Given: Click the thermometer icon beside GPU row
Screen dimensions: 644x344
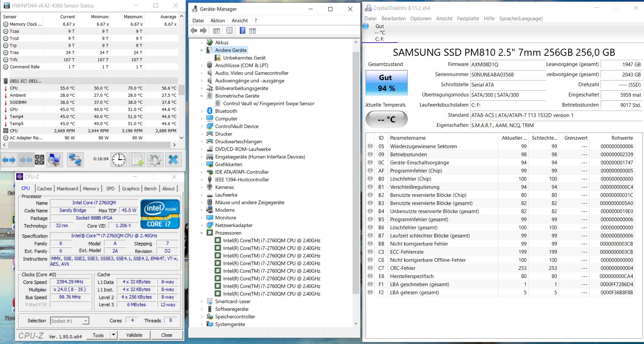Looking at the screenshot, I should point(6,109).
